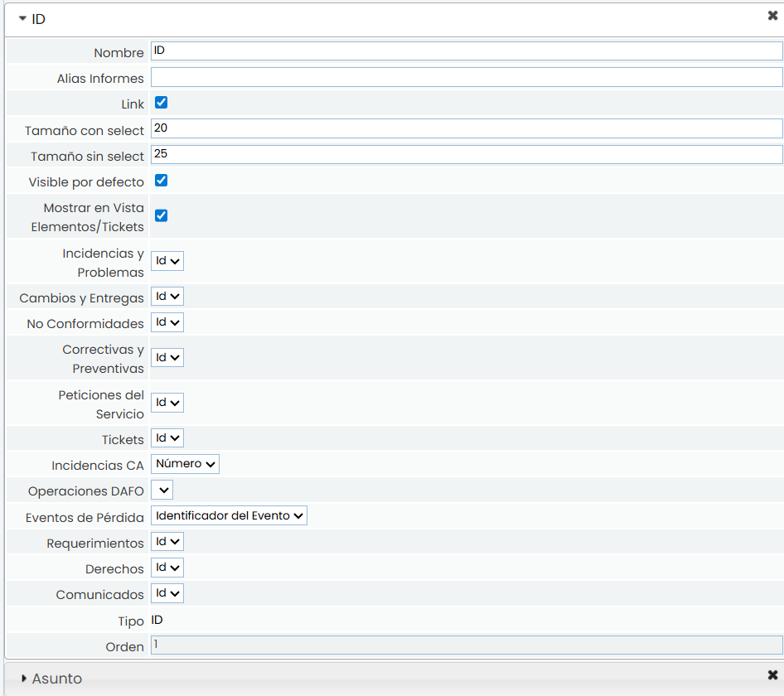Click the Nombre input field
The height and width of the screenshot is (696, 784).
click(467, 51)
